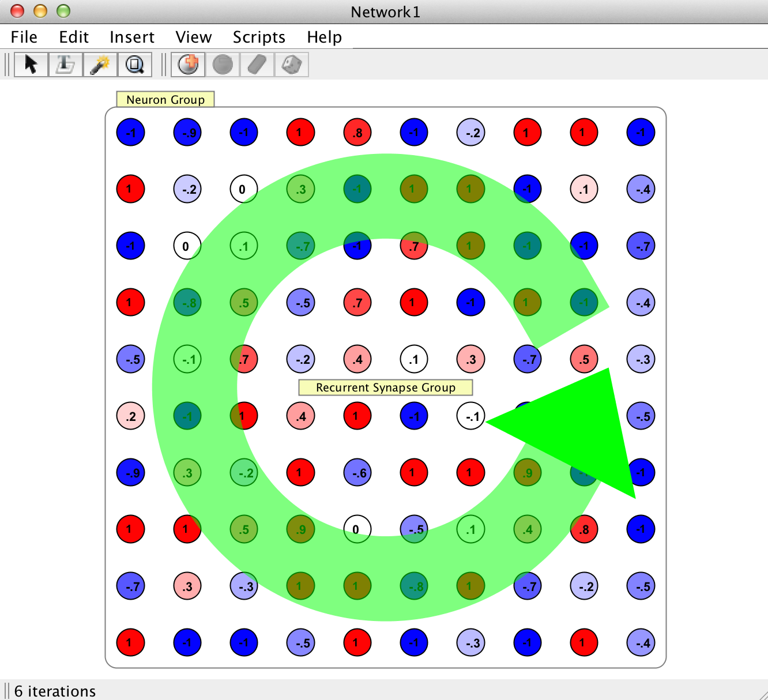This screenshot has height=700, width=768.
Task: Open the Insert menu
Action: pos(132,37)
